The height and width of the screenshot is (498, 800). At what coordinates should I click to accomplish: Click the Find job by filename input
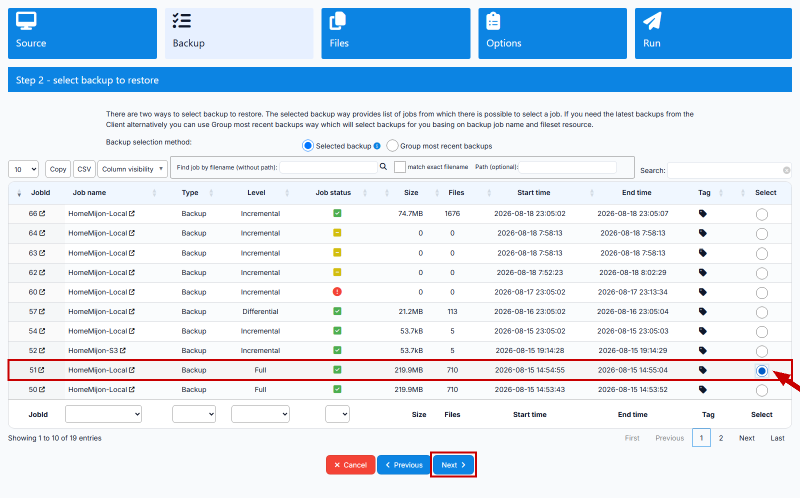click(x=329, y=167)
